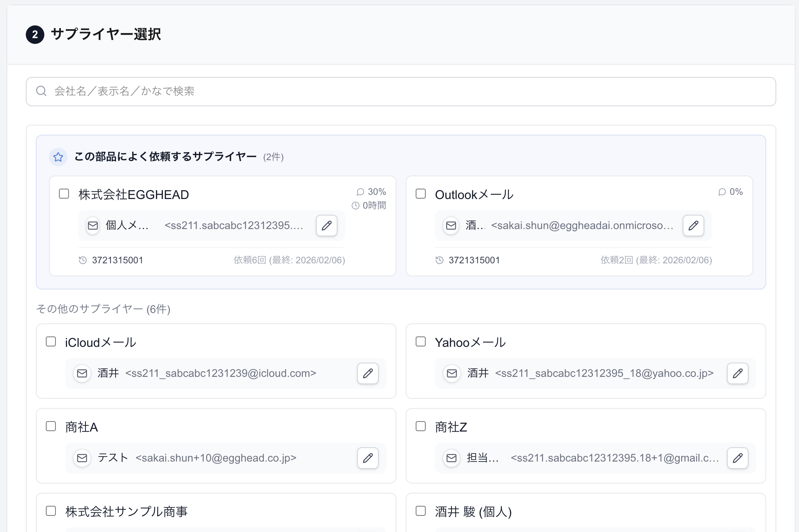The image size is (799, 532).
Task: Check the 商社A checkbox
Action: click(51, 426)
